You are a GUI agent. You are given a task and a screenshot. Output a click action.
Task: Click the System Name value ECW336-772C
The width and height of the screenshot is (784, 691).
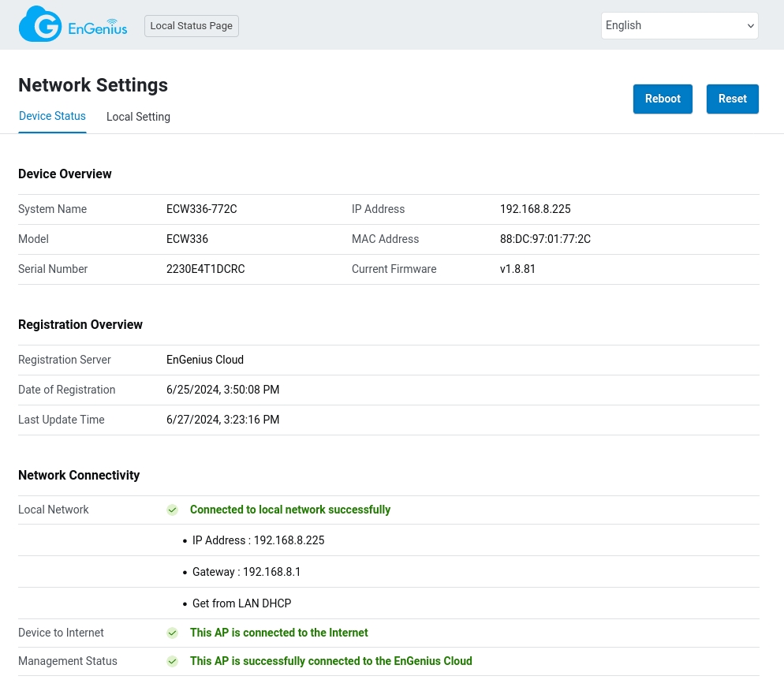point(201,210)
